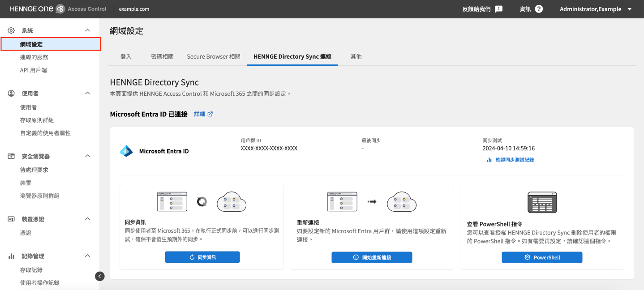This screenshot has height=290, width=644.
Task: Collapse the 系統 section chevron
Action: coord(88,30)
